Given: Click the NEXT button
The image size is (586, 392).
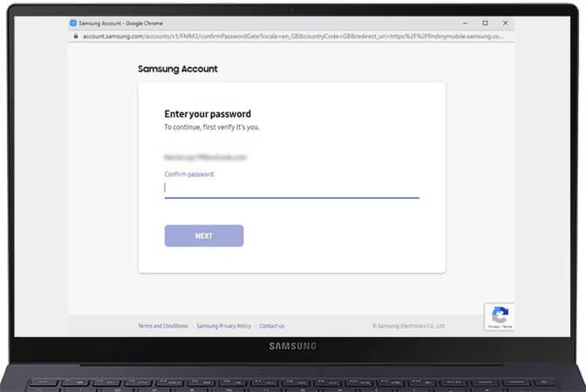Looking at the screenshot, I should [203, 236].
